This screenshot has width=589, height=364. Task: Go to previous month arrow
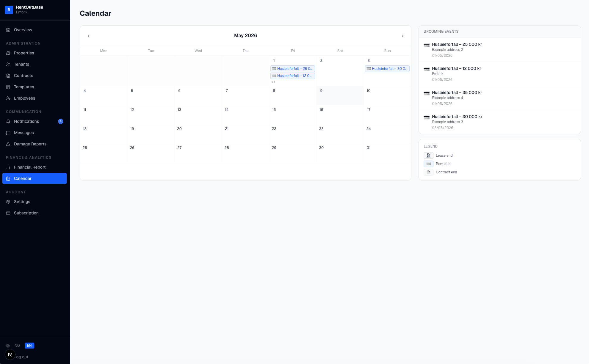(x=88, y=36)
